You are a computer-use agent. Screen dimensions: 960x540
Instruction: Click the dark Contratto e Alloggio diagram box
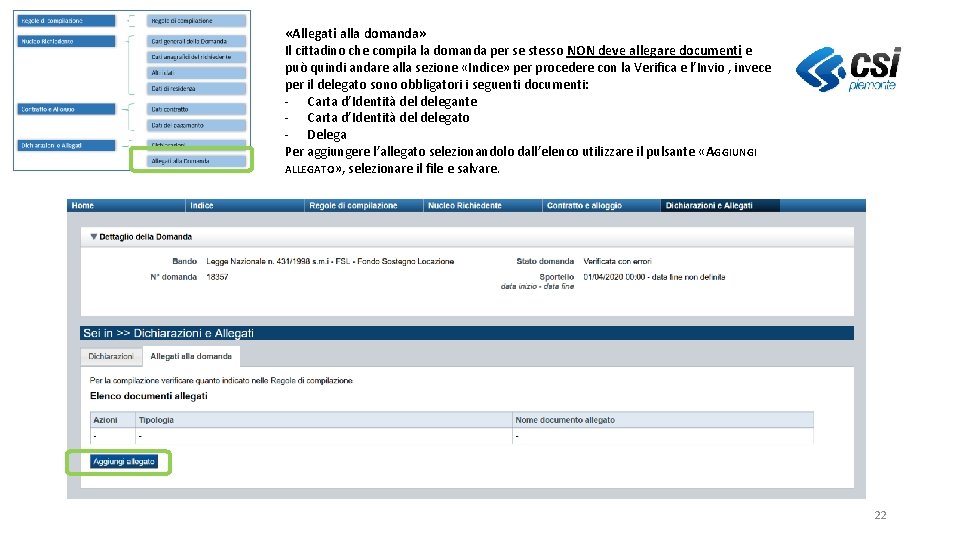(x=67, y=110)
